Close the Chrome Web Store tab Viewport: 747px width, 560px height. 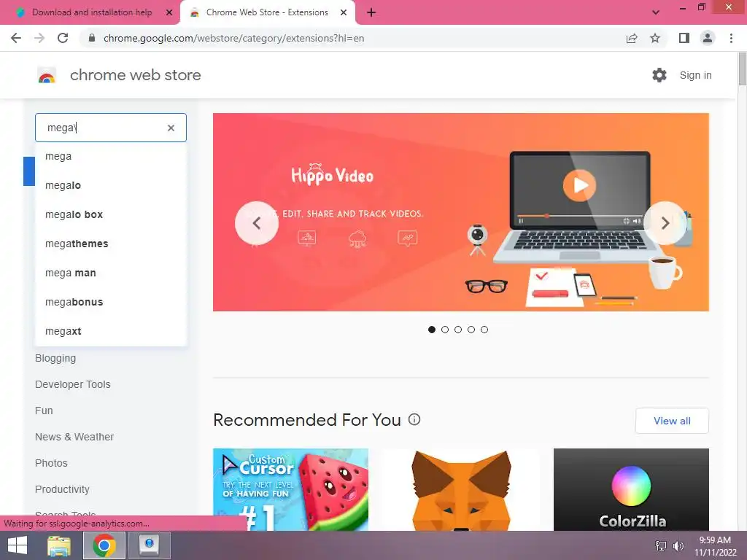coord(344,13)
